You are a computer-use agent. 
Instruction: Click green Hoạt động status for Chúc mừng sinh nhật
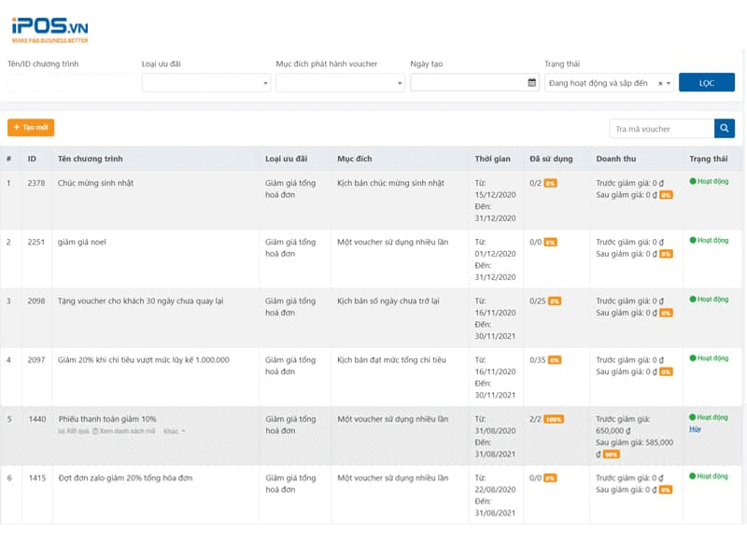709,181
